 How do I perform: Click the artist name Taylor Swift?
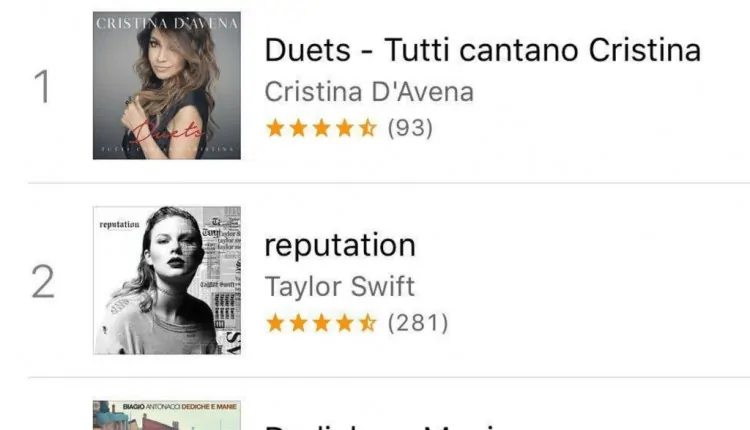pos(339,286)
